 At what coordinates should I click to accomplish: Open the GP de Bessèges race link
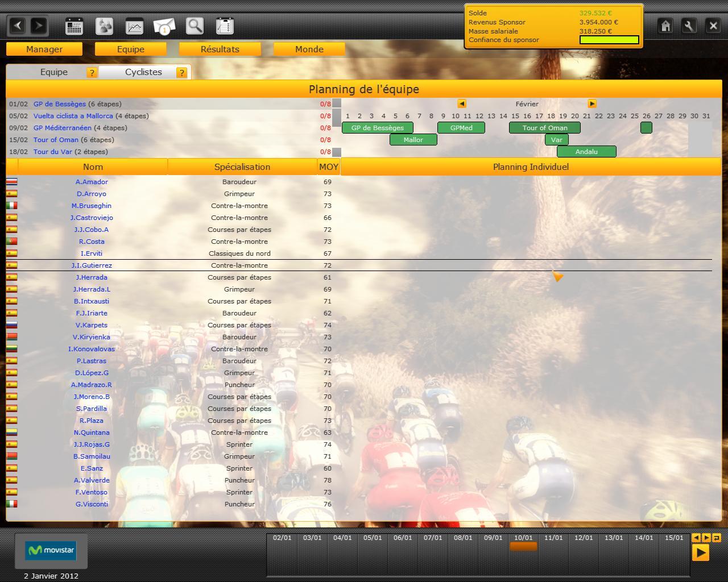[x=60, y=104]
